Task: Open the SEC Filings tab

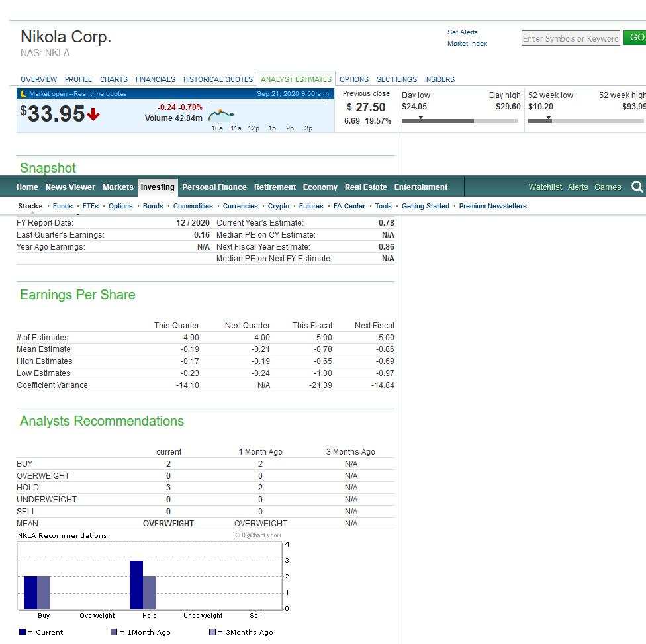Action: coord(396,79)
